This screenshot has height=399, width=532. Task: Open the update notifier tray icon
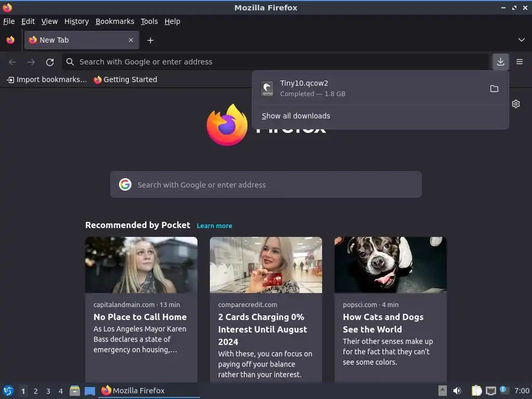504,390
